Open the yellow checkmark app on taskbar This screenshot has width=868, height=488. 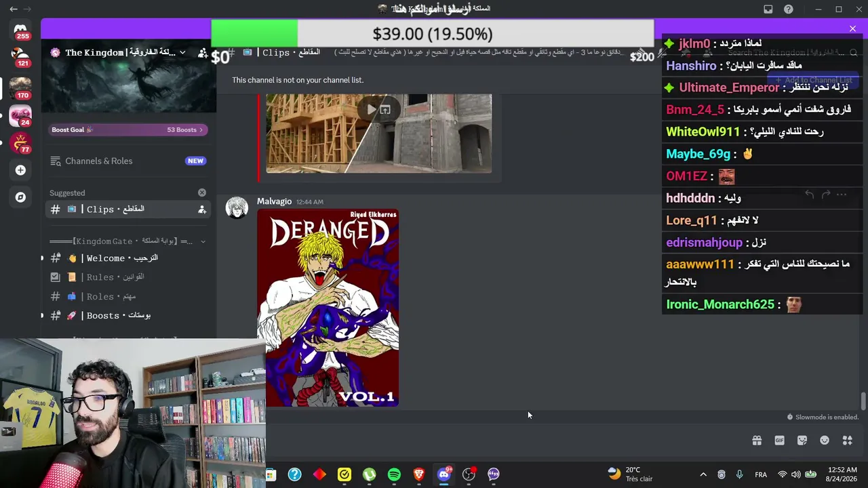click(344, 474)
